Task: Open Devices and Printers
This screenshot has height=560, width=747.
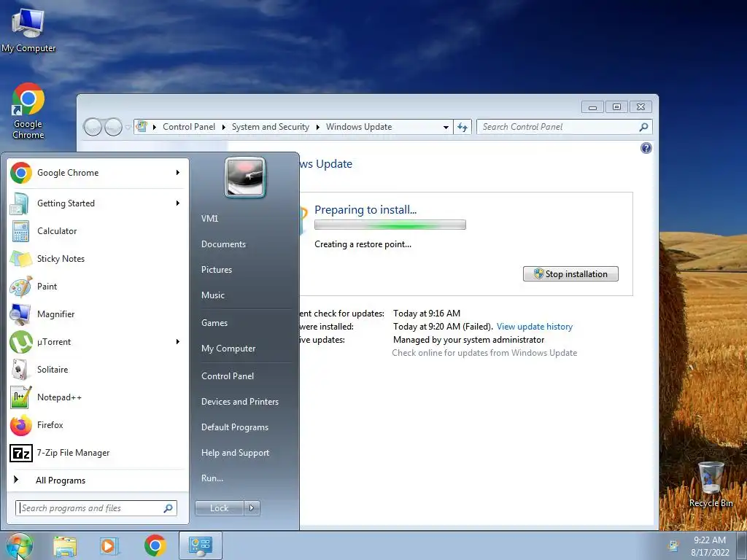Action: (x=239, y=402)
